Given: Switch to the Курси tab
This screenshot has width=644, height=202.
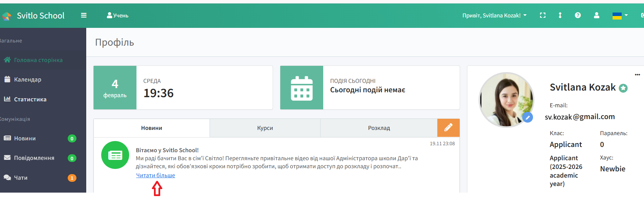Looking at the screenshot, I should pos(265,128).
